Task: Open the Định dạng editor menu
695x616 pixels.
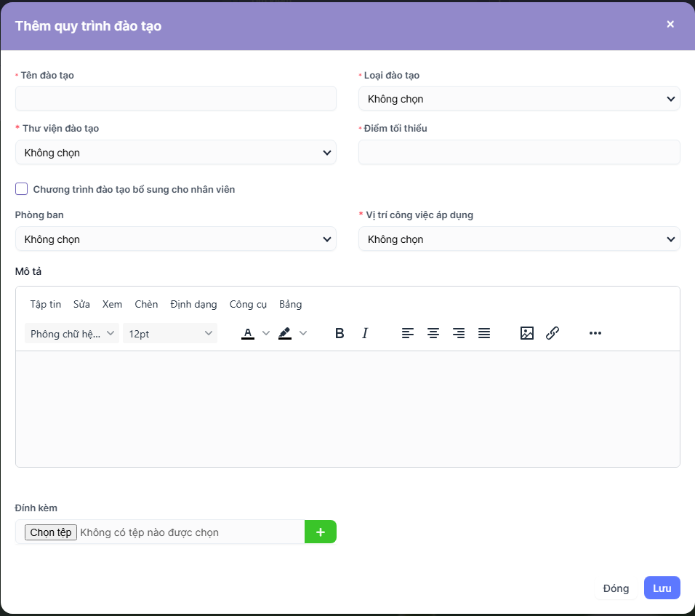Action: coord(193,304)
